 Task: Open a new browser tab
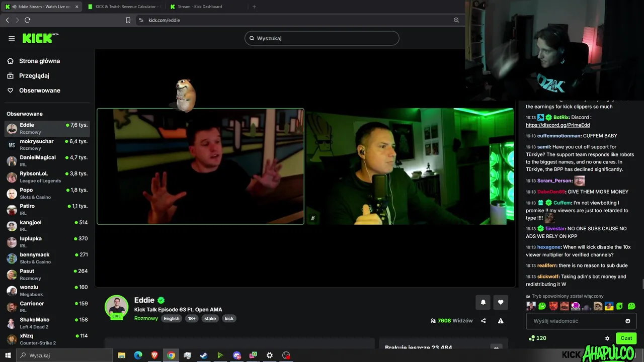tap(254, 7)
